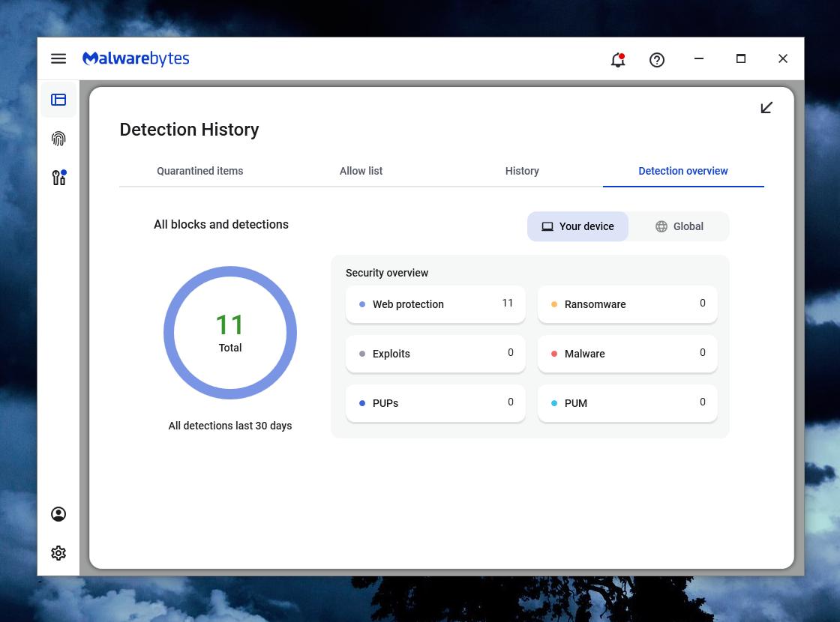This screenshot has height=622, width=840.
Task: Open the hamburger navigation menu
Action: coord(58,58)
